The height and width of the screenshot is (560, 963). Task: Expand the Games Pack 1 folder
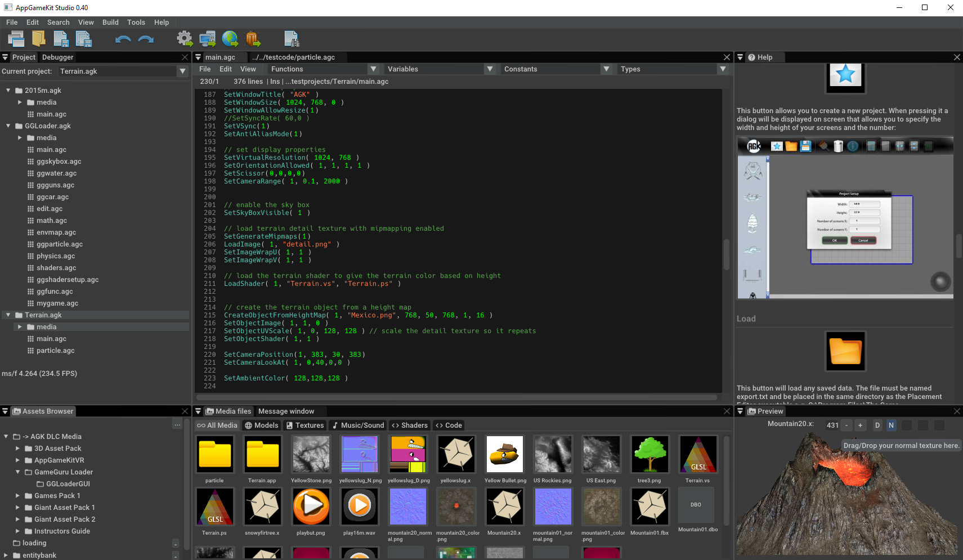17,496
